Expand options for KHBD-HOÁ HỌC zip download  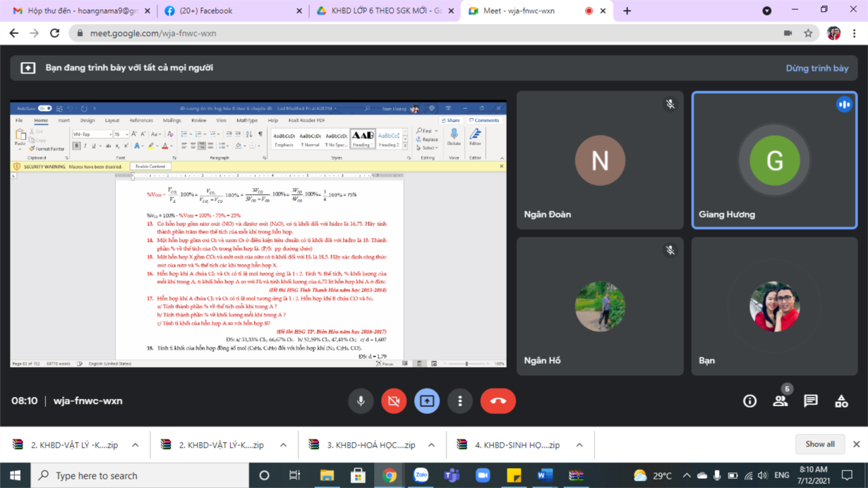point(431,445)
